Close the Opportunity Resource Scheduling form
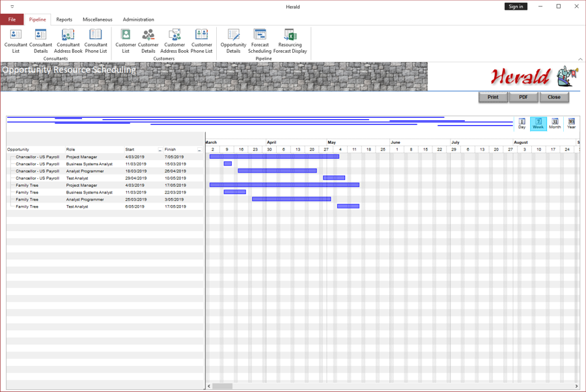 [x=554, y=97]
